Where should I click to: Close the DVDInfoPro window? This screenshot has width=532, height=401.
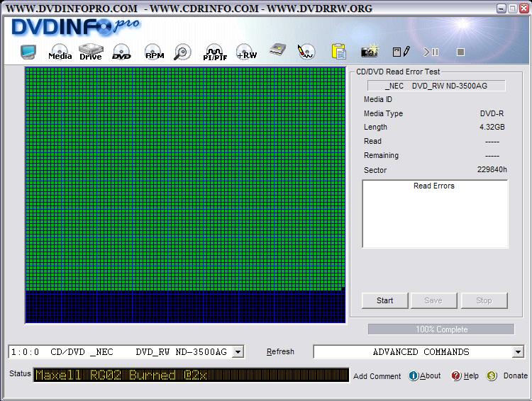[524, 8]
